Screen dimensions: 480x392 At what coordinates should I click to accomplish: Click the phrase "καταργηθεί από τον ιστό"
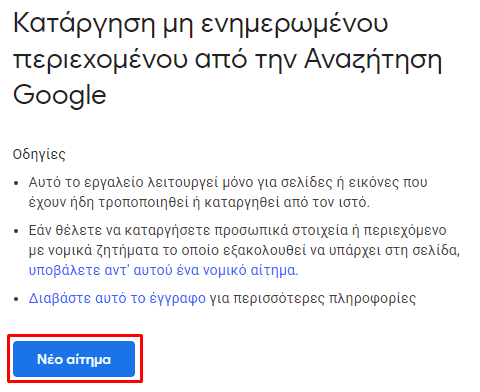pos(287,202)
